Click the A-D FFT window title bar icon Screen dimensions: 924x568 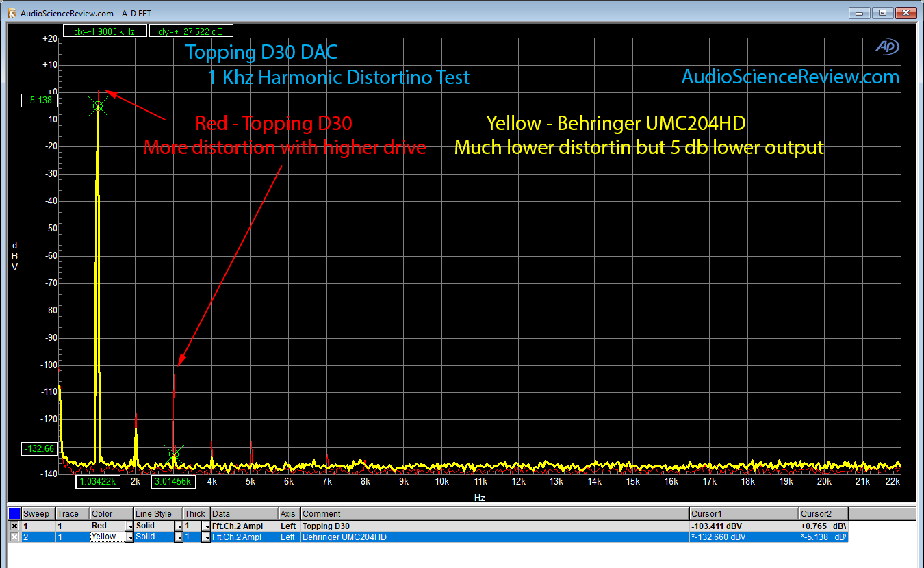[x=12, y=12]
